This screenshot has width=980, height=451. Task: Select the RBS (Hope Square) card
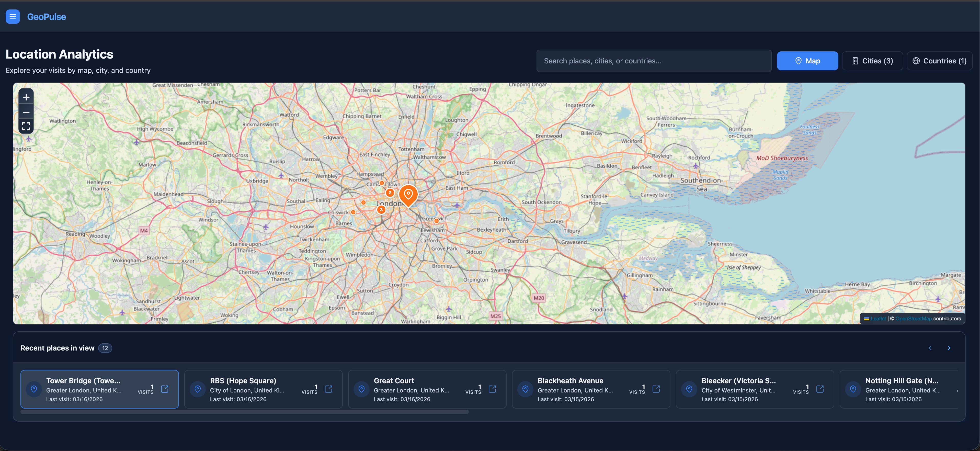(x=263, y=389)
